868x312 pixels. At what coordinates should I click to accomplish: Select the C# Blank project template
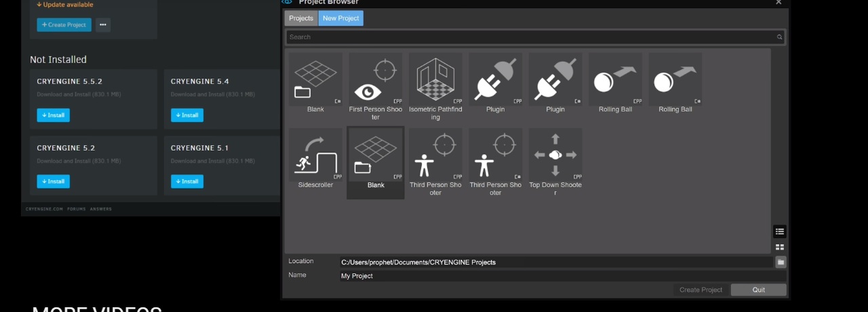point(315,84)
